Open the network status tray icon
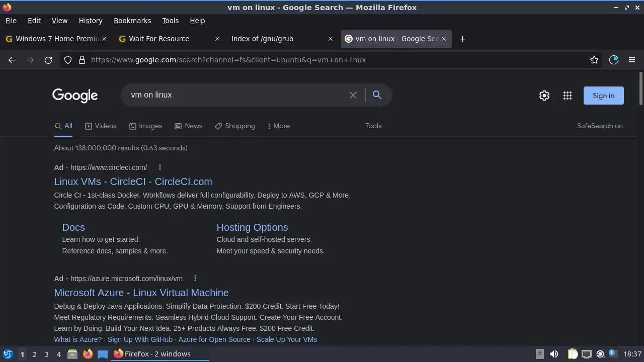The height and width of the screenshot is (362, 644). (586, 354)
